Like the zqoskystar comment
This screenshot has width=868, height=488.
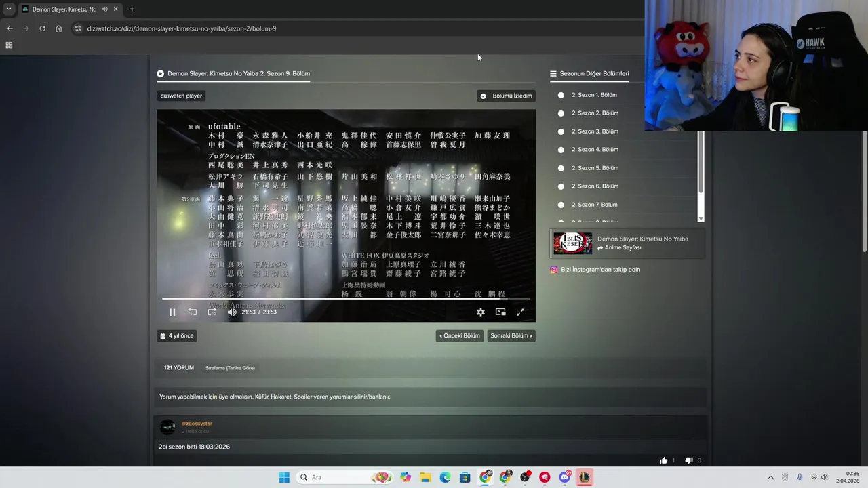pyautogui.click(x=663, y=461)
